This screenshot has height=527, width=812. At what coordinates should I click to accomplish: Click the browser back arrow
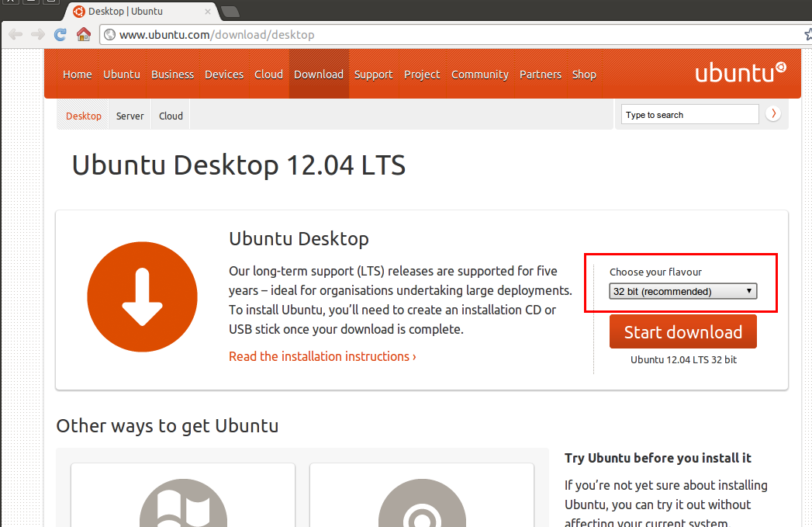(x=16, y=35)
